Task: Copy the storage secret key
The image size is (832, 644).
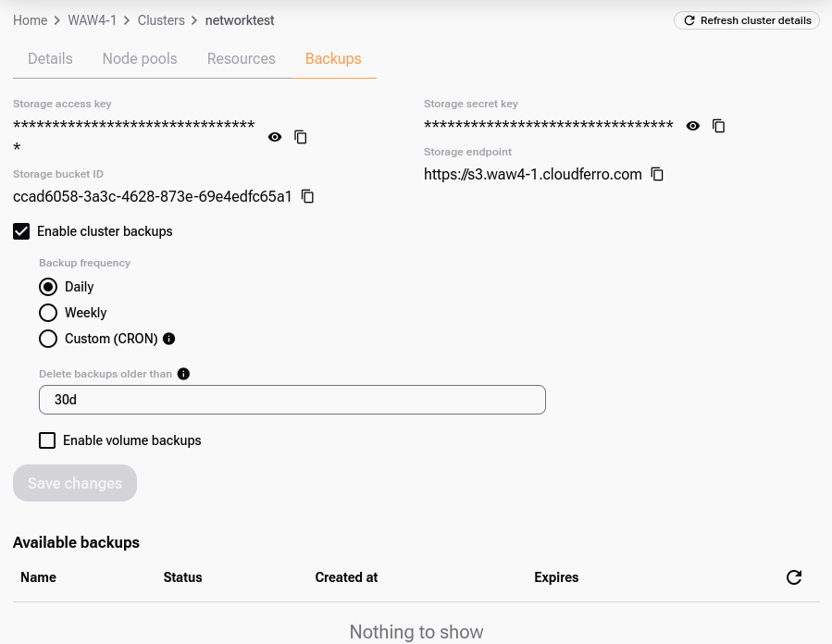Action: pos(719,126)
